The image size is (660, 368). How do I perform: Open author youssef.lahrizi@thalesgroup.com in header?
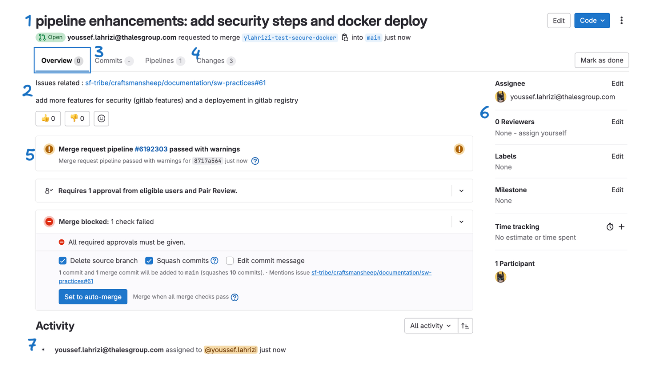tap(122, 37)
